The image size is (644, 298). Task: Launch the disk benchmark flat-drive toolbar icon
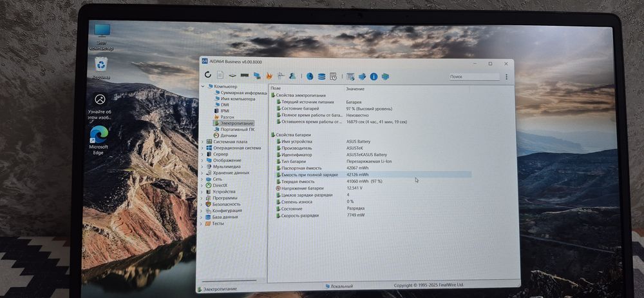click(232, 75)
